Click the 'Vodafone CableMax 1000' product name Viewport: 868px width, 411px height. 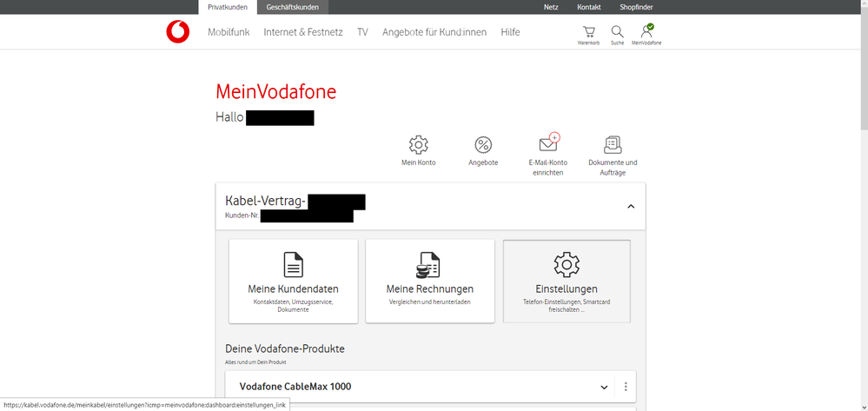295,387
